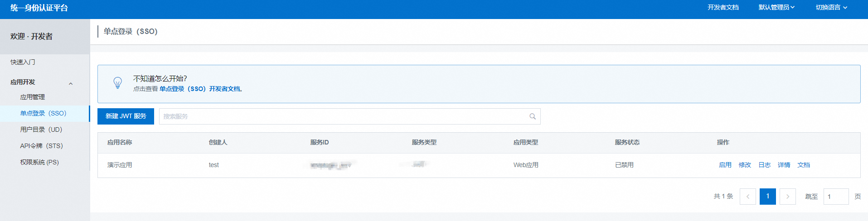The image size is (868, 221).
Task: Click the 跳至 page number input
Action: [x=835, y=197]
